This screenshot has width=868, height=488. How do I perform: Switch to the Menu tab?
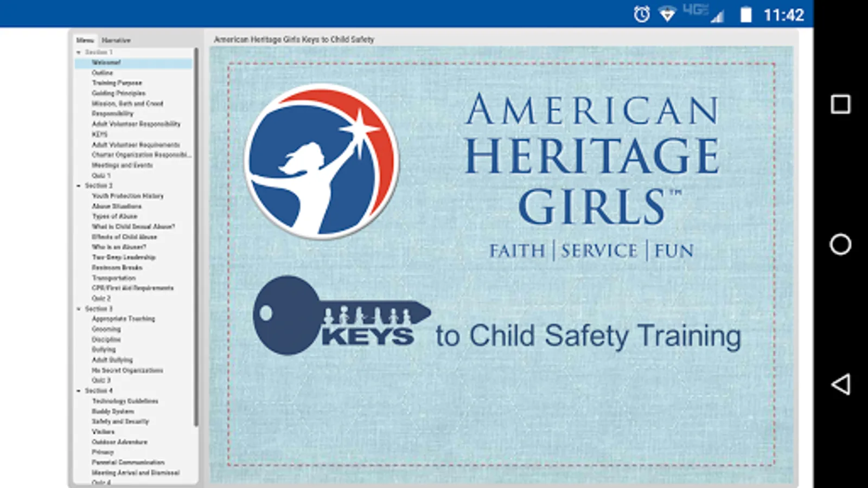click(85, 40)
